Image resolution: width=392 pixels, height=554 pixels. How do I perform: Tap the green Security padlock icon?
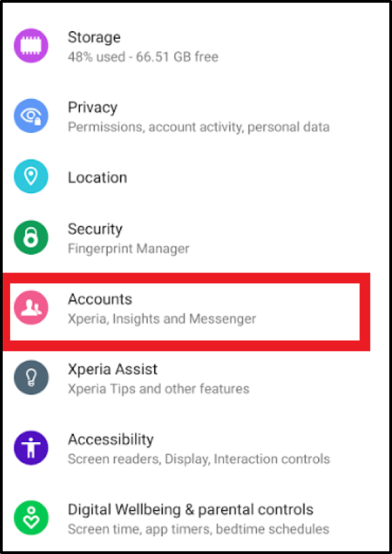31,237
